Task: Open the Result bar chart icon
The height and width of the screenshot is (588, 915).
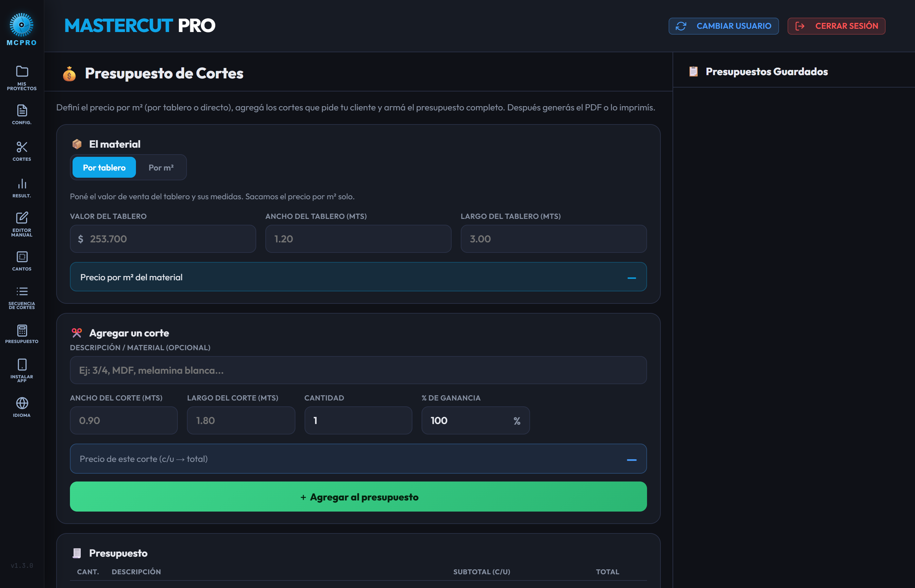Action: click(x=22, y=184)
